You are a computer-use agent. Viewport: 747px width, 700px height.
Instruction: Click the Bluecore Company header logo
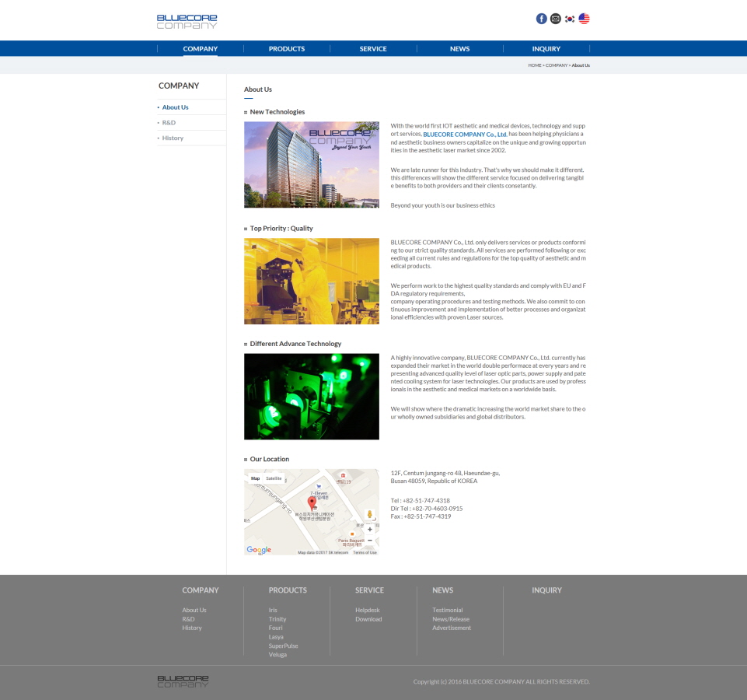click(187, 22)
